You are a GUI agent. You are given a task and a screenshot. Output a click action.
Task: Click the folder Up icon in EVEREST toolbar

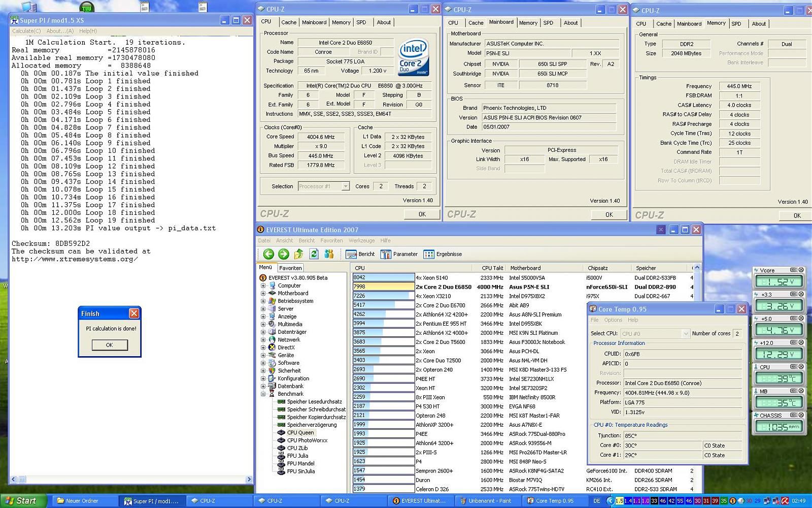(x=299, y=254)
